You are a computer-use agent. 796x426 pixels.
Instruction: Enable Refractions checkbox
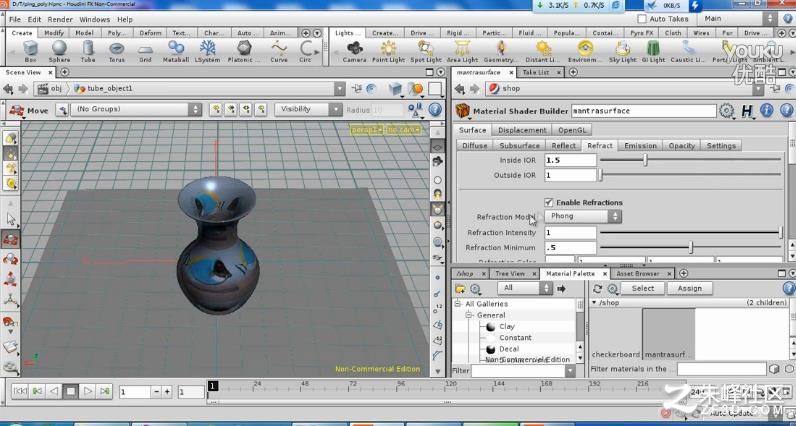pos(548,202)
